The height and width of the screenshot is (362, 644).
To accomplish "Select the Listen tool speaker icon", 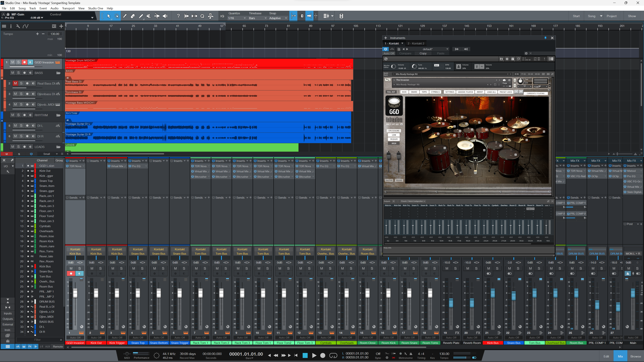I will [x=165, y=16].
